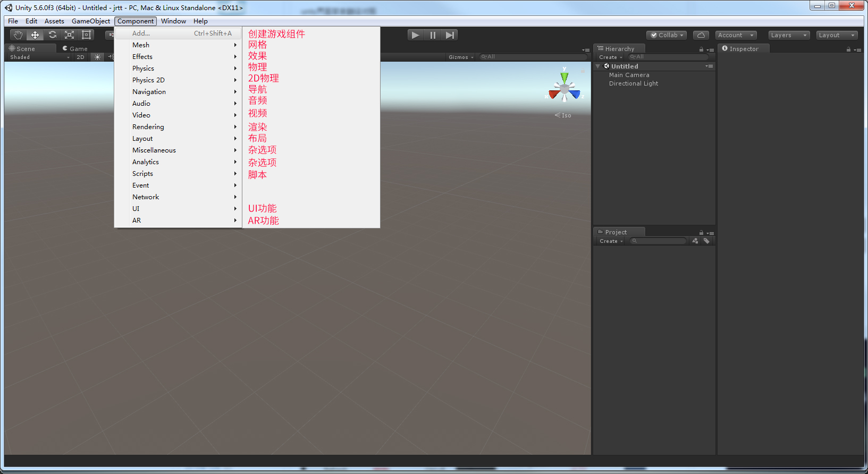Open the Project Create dropdown
Viewport: 868px width, 474px height.
click(611, 241)
